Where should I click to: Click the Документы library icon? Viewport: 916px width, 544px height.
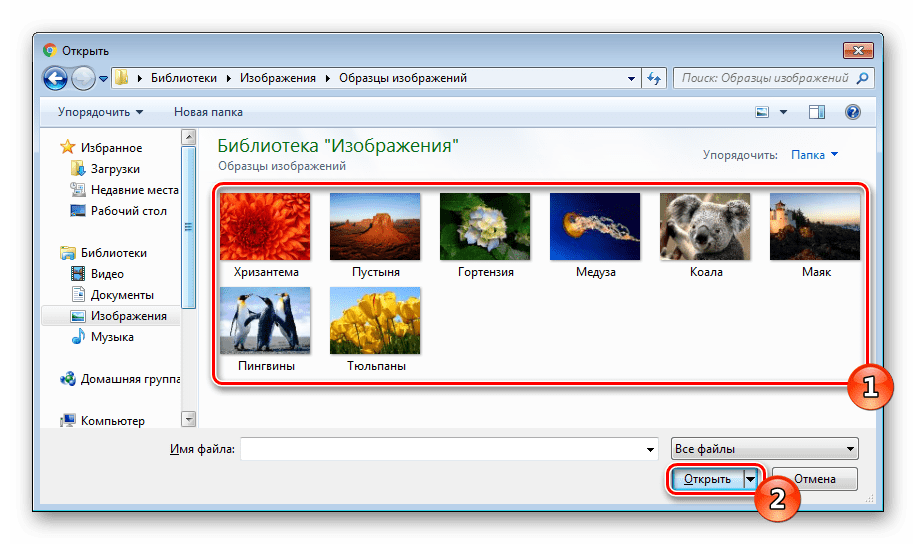coord(78,294)
